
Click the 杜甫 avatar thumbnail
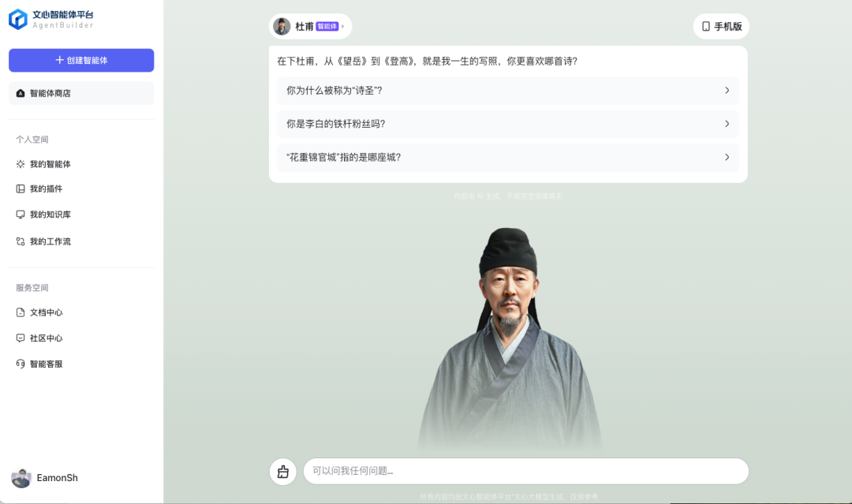pyautogui.click(x=282, y=27)
